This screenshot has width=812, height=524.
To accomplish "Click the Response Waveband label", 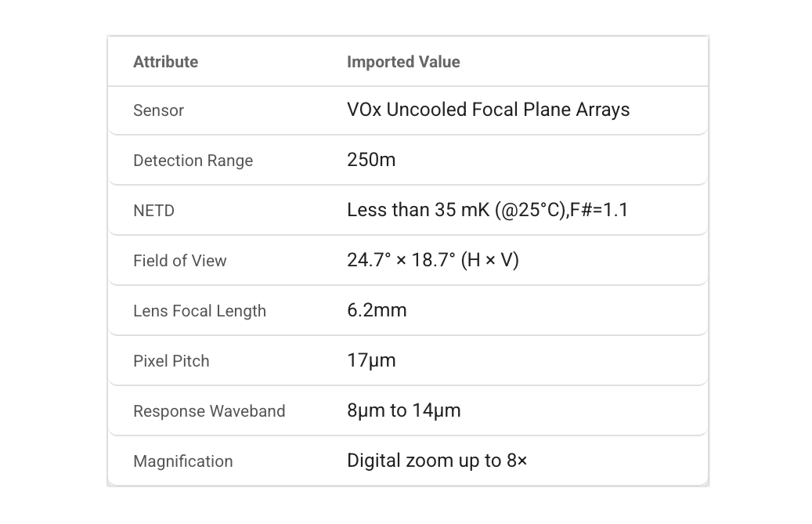I will (x=209, y=411).
